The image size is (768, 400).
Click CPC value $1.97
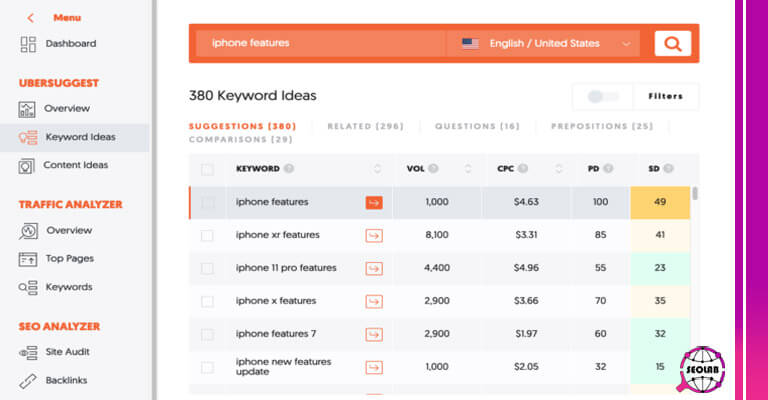point(526,334)
